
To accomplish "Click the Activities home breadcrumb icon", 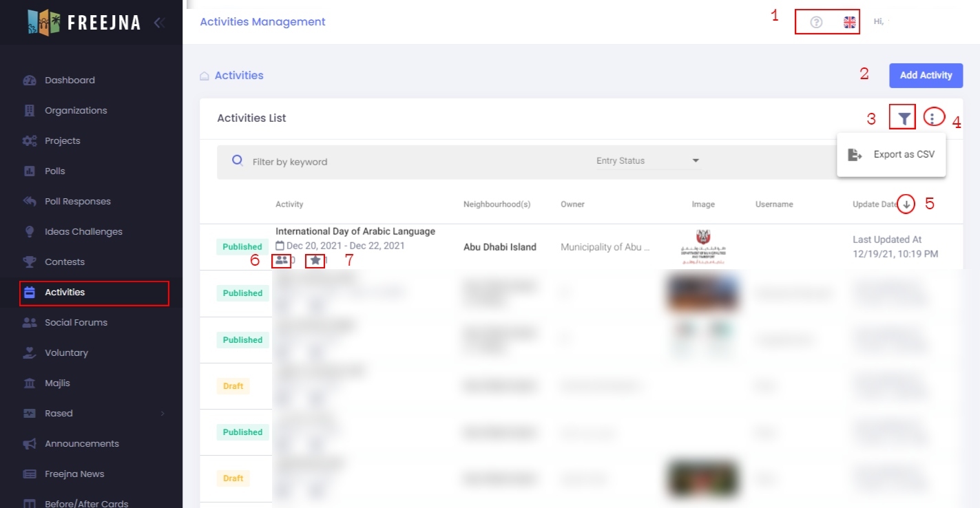I will (x=205, y=76).
